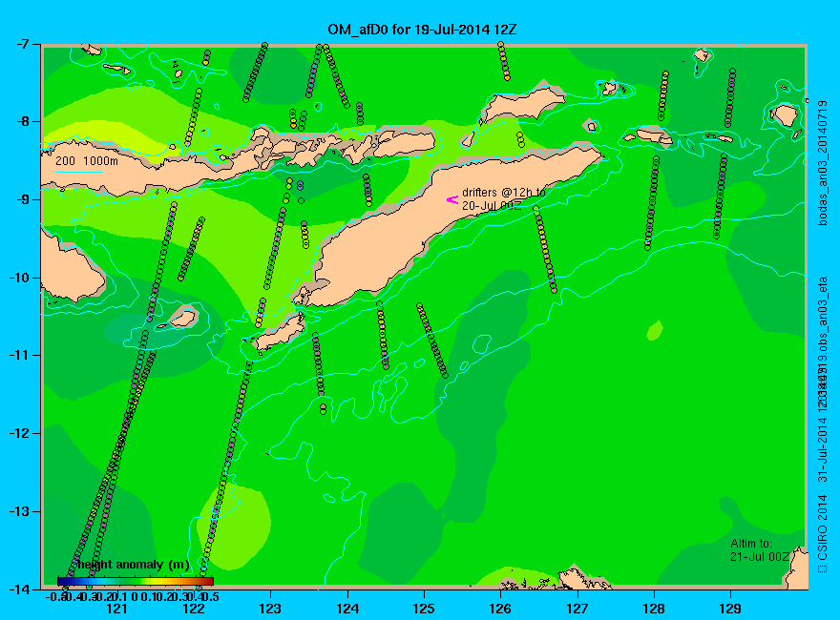
Task: Click latitude axis label "-10"
Action: point(21,278)
